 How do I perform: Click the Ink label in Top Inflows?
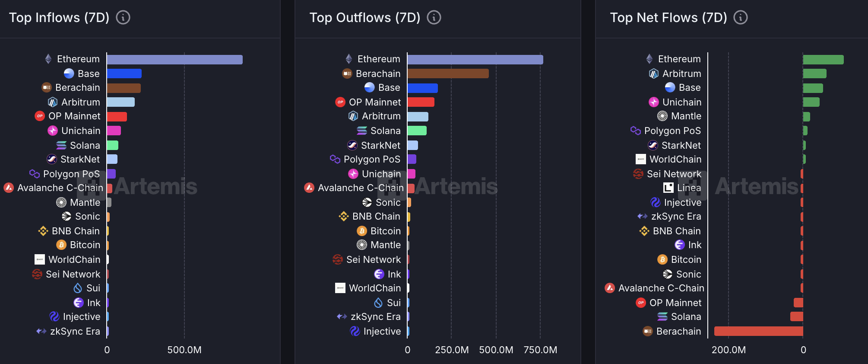(94, 303)
